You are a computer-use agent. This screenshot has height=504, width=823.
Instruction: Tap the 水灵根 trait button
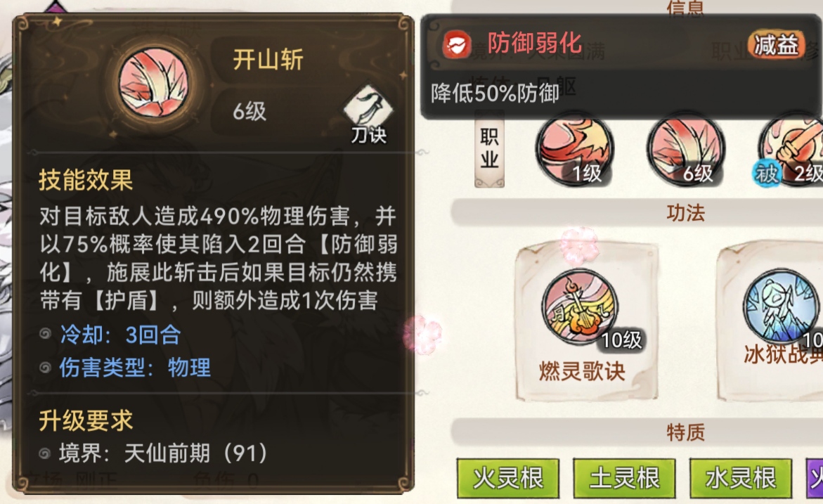tap(740, 478)
